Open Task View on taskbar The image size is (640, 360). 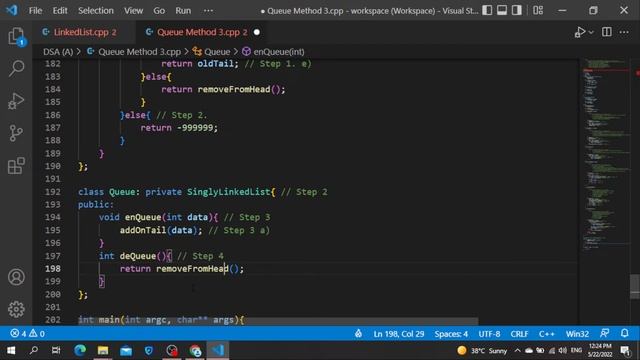click(56, 350)
